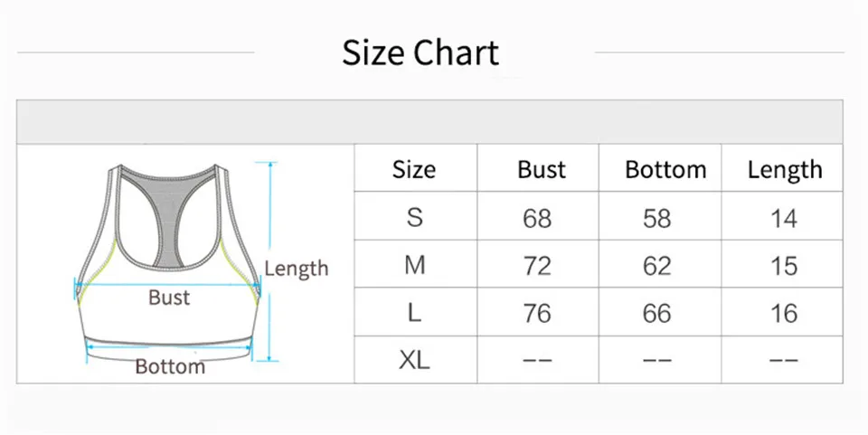Select length value 14 for size S
This screenshot has width=868, height=435.
(784, 218)
